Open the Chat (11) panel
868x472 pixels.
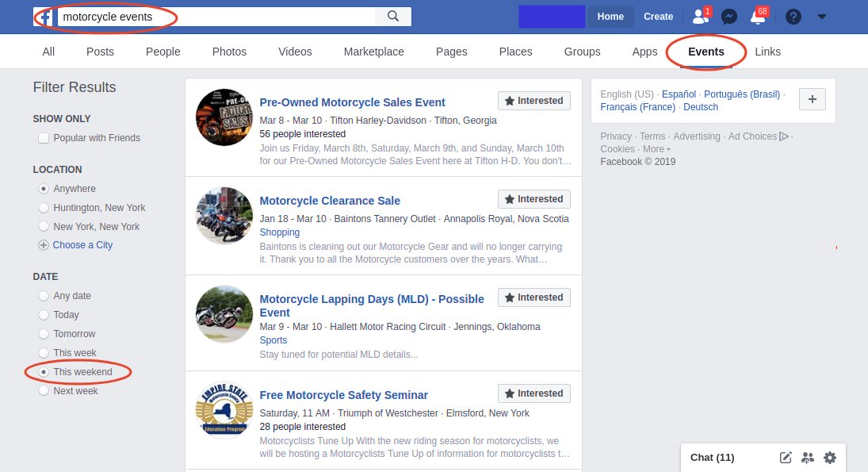(713, 458)
